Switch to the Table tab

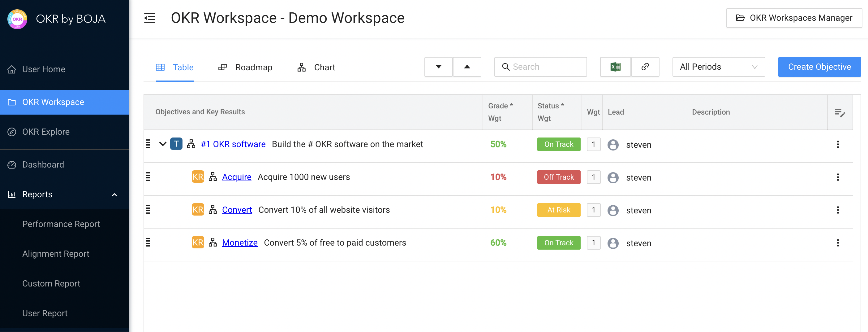[x=174, y=67]
